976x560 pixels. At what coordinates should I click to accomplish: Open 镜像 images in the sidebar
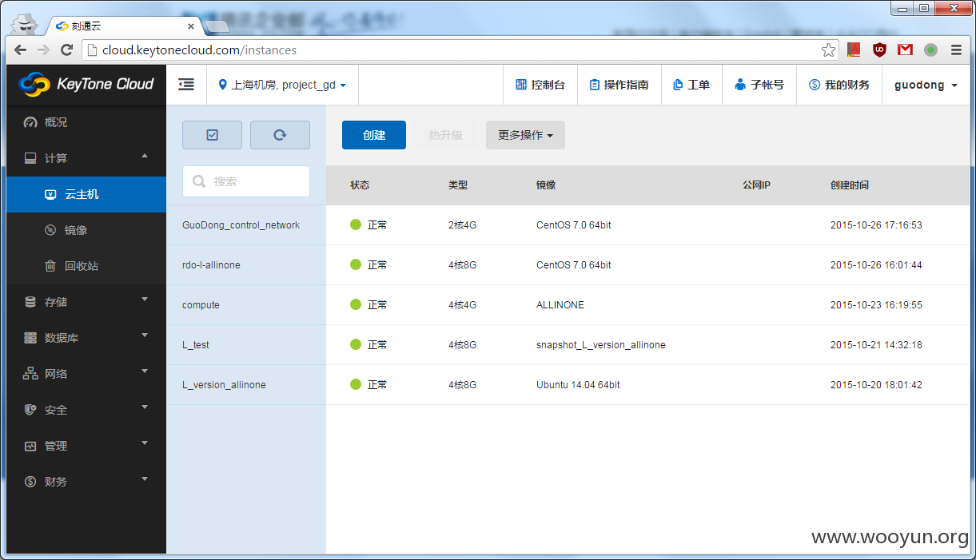tap(86, 230)
